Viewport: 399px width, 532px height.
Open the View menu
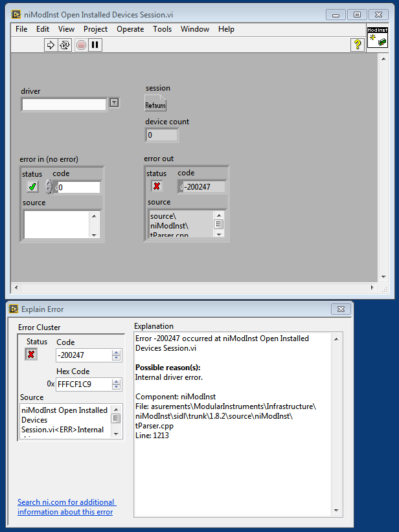[66, 29]
